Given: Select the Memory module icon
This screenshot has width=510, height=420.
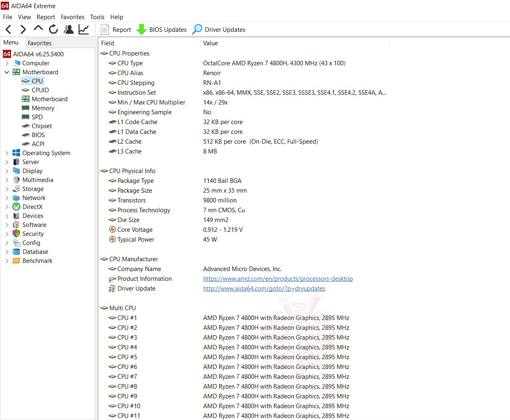Looking at the screenshot, I should click(25, 108).
